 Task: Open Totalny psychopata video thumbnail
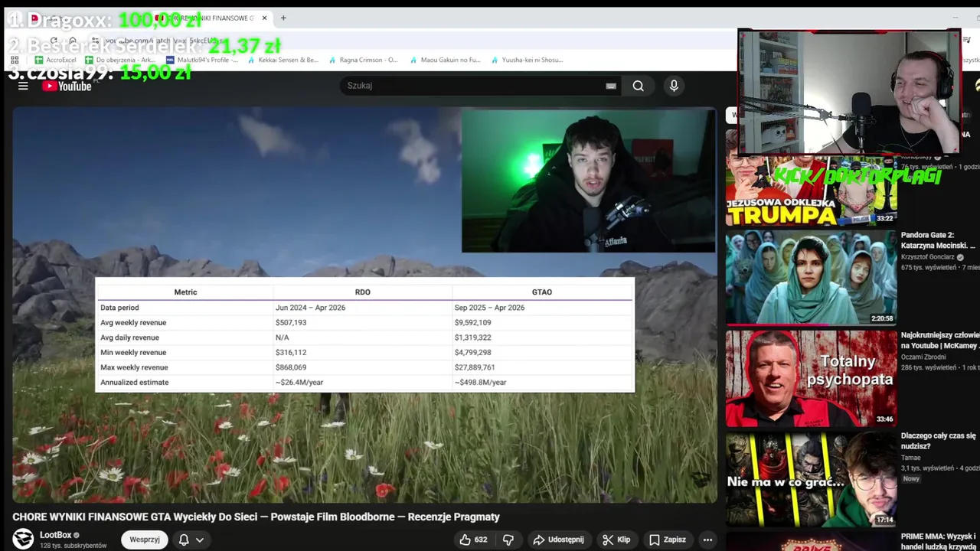(x=811, y=379)
